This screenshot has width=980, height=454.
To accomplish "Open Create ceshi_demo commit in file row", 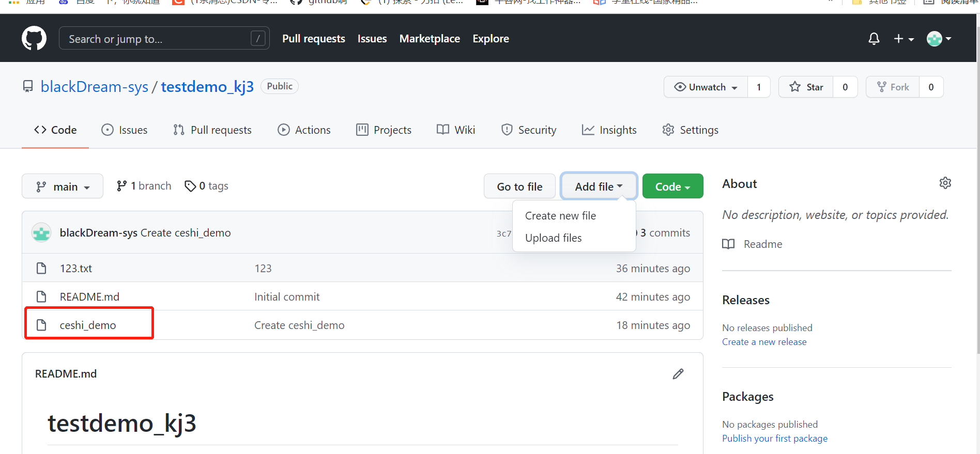I will click(x=299, y=325).
